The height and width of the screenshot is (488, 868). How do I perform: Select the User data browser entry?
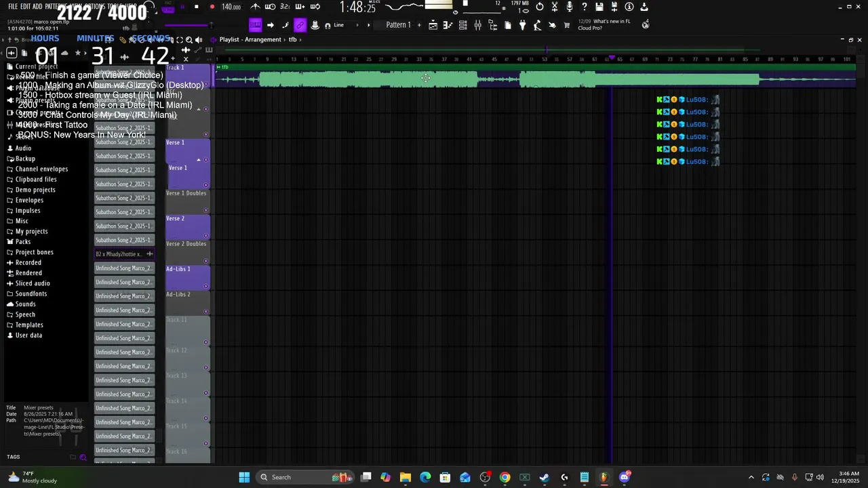pos(28,335)
